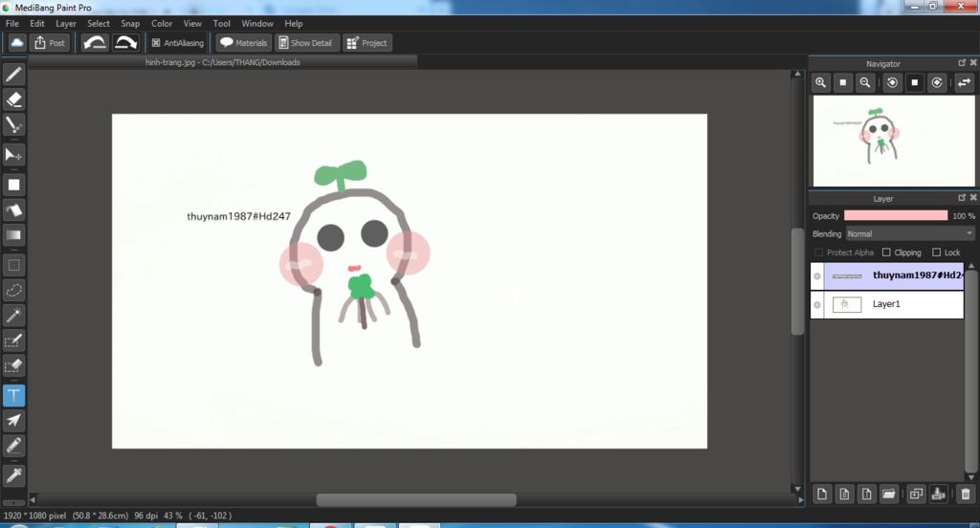Select the Eyedropper tool
Viewport: 980px width, 528px height.
[13, 475]
